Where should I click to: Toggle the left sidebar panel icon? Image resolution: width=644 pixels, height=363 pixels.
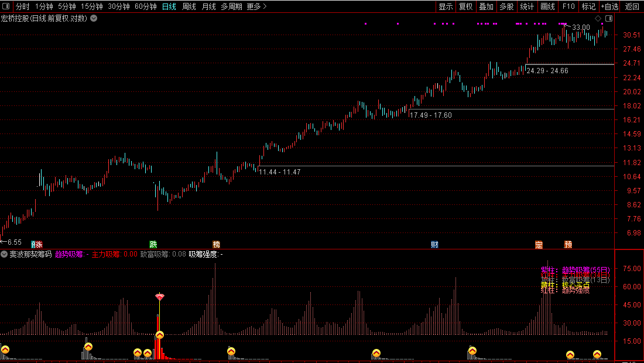(x=6, y=6)
